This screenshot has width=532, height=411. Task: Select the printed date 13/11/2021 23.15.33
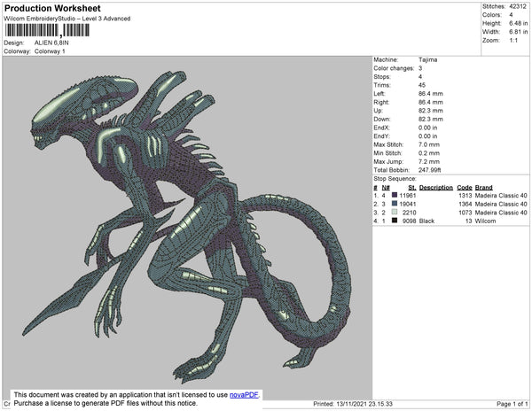pos(364,404)
